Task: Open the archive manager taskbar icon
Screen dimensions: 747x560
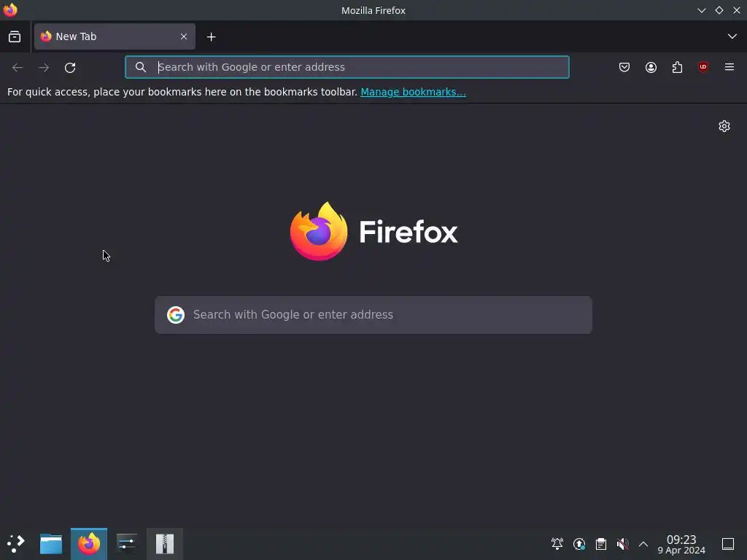Action: 165,544
